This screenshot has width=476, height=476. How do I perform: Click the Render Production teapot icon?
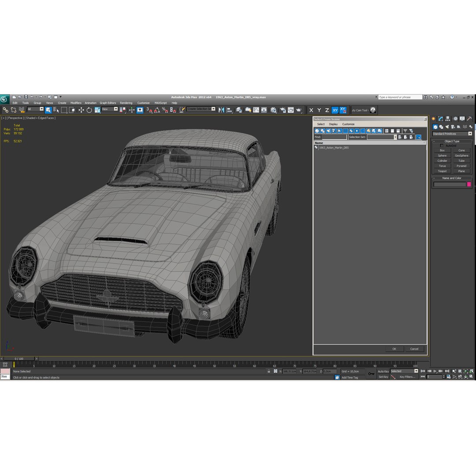[299, 110]
